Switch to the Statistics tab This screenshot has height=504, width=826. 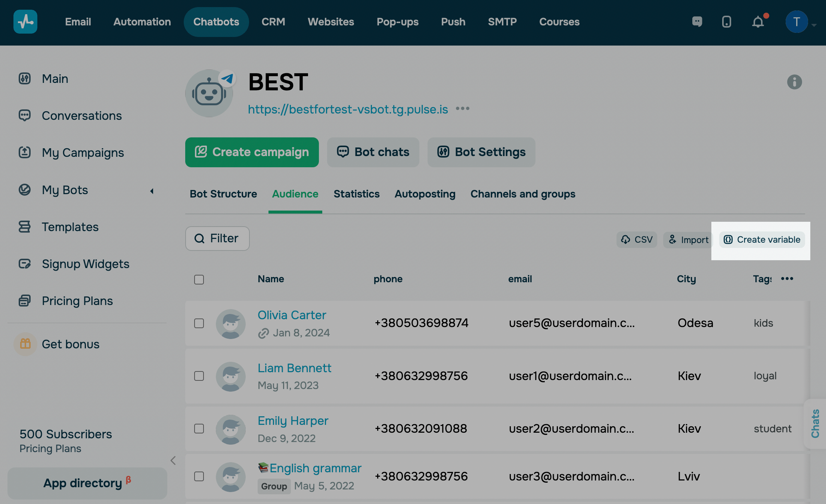(356, 194)
